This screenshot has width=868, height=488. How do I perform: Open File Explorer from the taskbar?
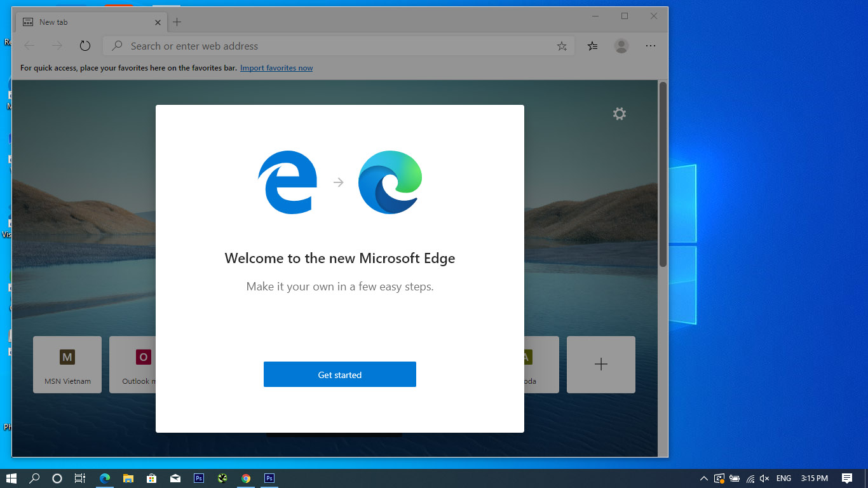coord(128,478)
